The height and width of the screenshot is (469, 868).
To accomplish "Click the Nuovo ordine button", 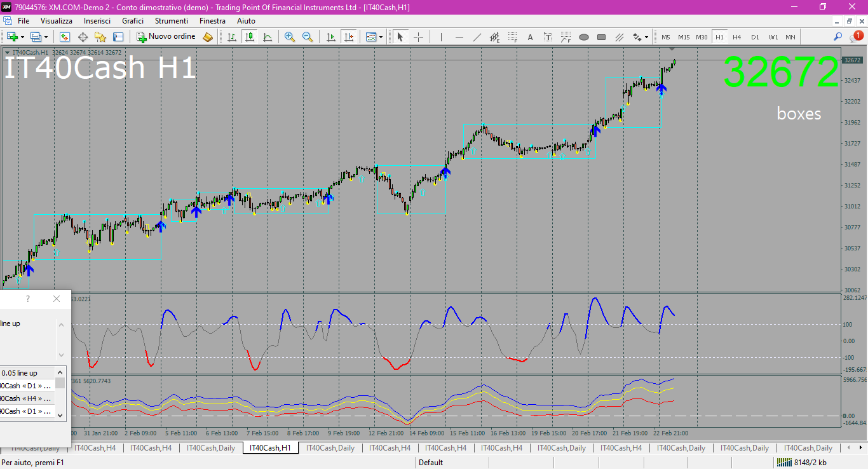I will [x=166, y=37].
